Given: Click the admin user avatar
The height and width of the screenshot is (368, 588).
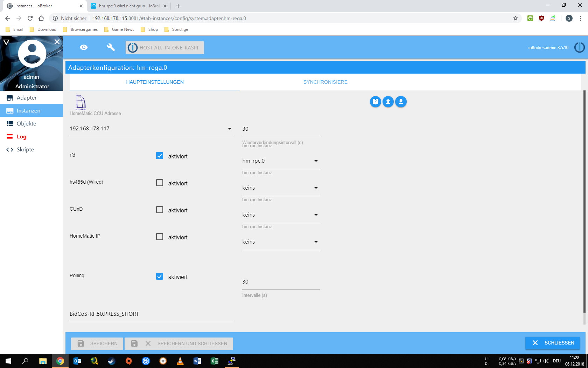Looking at the screenshot, I should point(32,53).
